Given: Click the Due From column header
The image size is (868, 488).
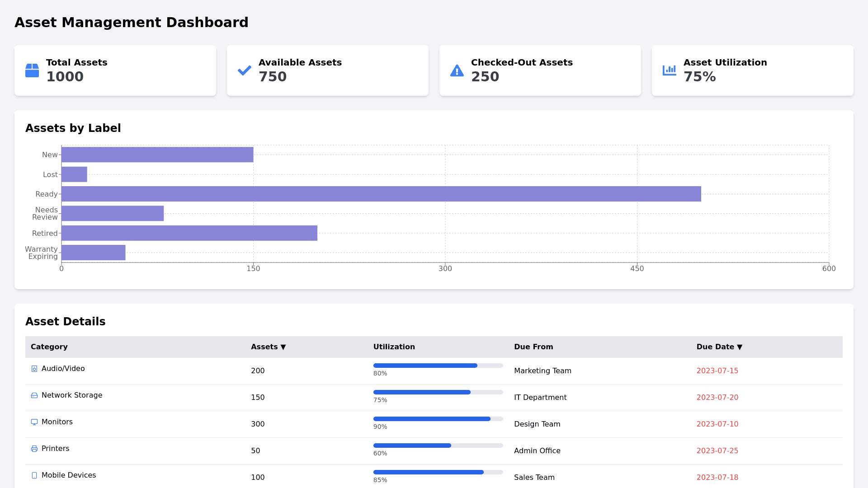Looking at the screenshot, I should click(x=533, y=347).
